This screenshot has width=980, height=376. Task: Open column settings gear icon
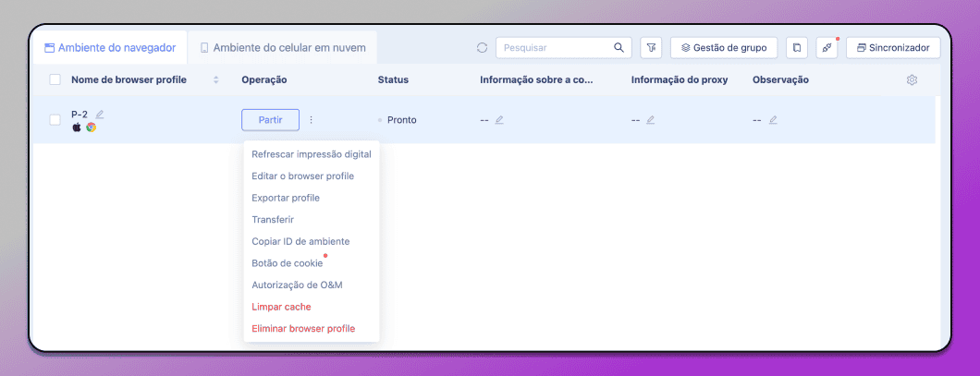point(912,80)
